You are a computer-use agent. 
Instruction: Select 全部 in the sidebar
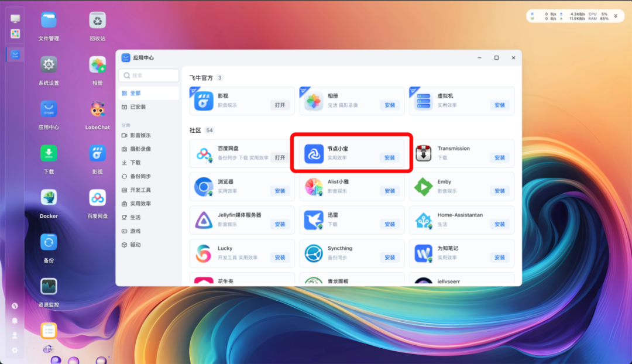[149, 93]
